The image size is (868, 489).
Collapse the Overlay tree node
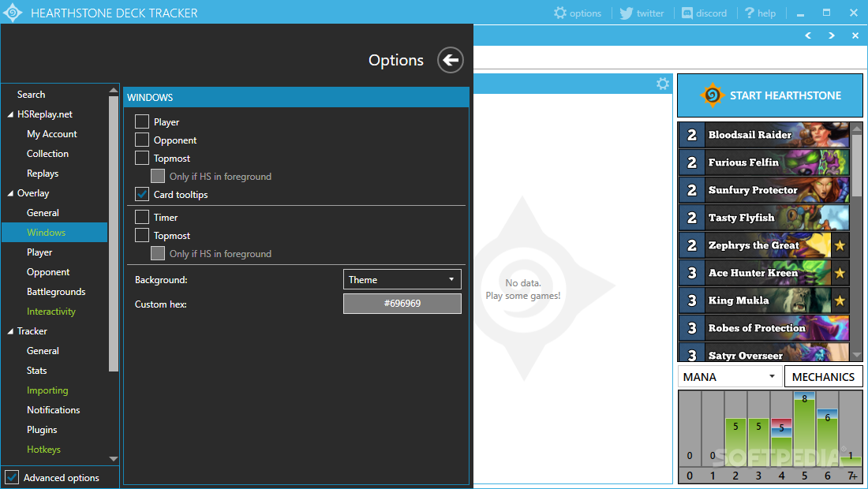pos(10,193)
